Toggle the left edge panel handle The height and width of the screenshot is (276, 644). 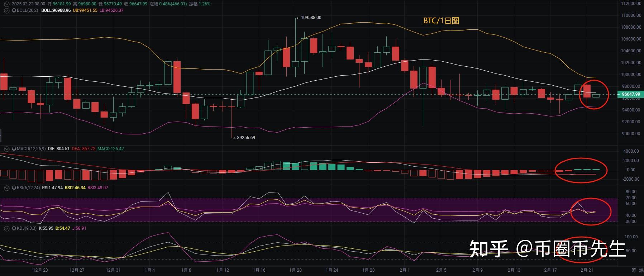(1, 136)
